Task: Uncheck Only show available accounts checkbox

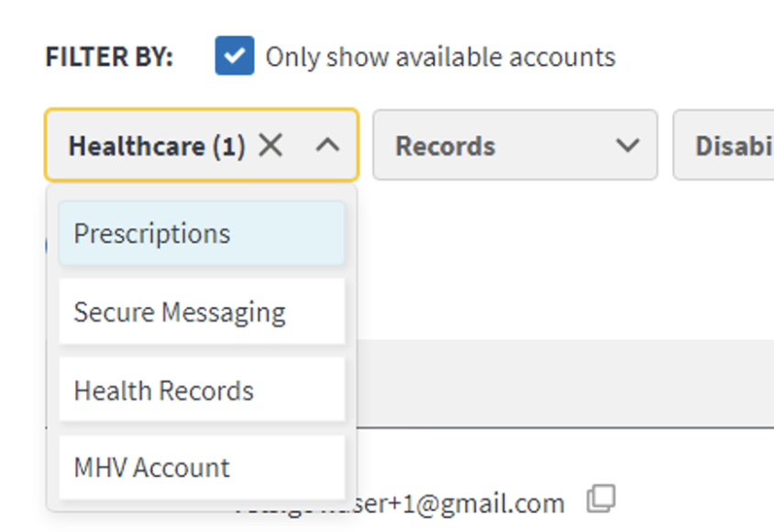Action: pos(235,56)
